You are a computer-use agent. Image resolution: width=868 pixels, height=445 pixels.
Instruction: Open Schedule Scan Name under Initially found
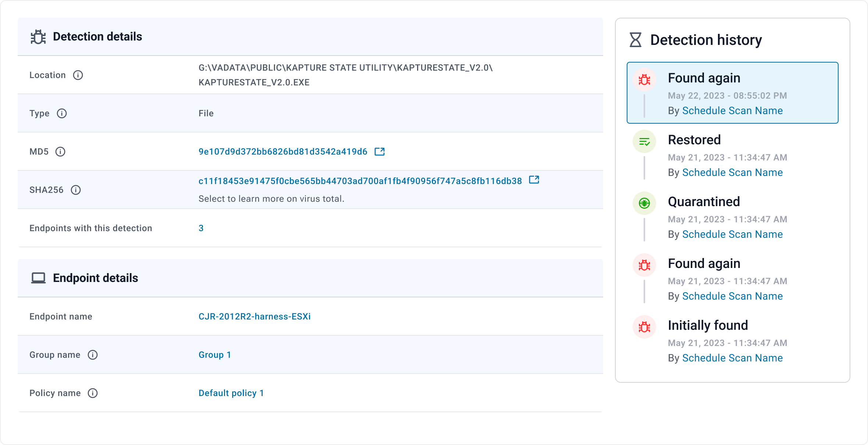732,358
